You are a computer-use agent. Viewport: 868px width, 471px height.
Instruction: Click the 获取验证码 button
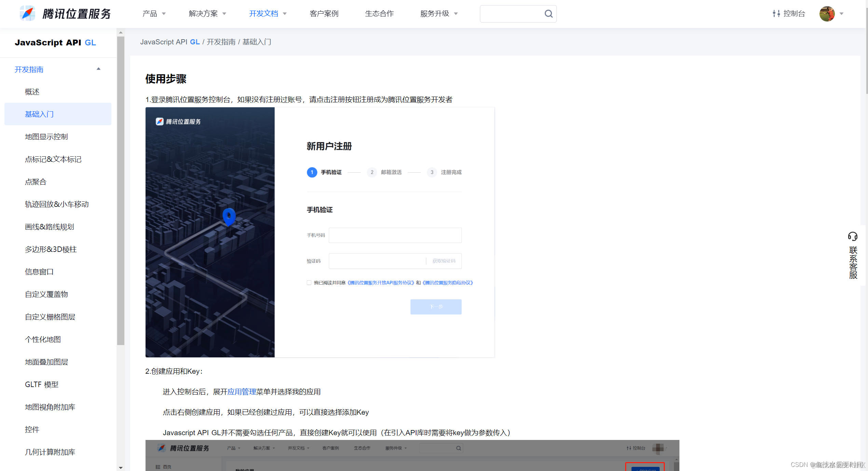pos(444,261)
